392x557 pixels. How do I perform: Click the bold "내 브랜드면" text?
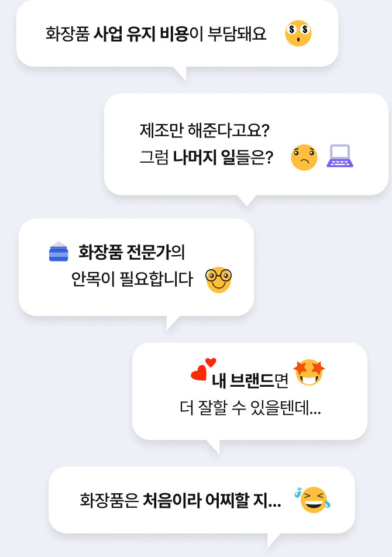250,381
